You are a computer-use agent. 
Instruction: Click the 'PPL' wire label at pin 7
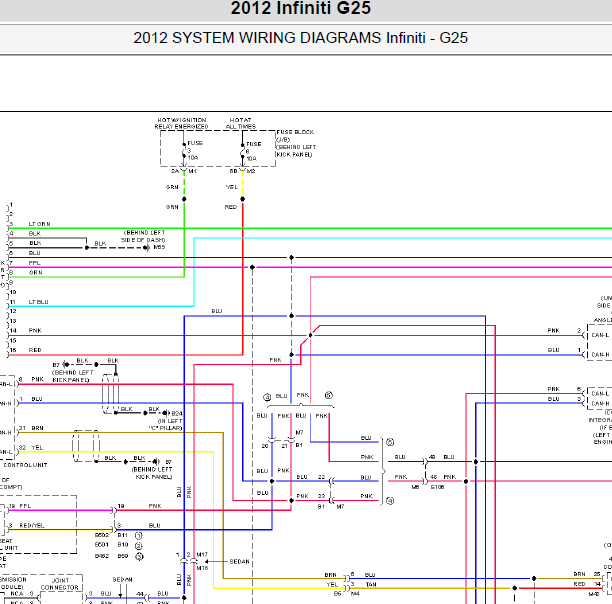coord(34,263)
